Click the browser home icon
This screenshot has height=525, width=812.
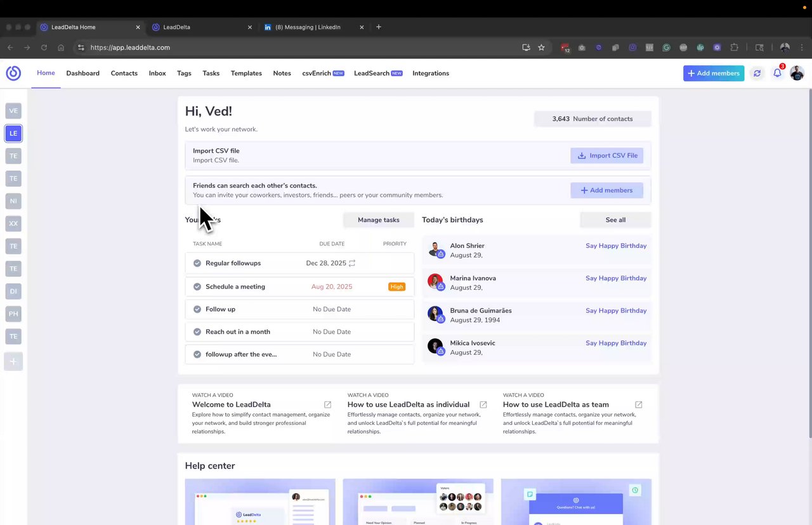pyautogui.click(x=61, y=48)
